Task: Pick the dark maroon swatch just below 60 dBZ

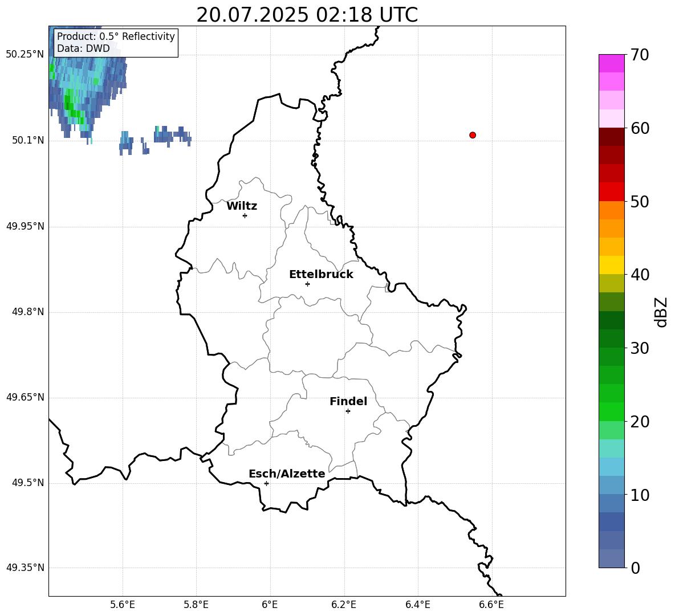Action: tap(611, 137)
